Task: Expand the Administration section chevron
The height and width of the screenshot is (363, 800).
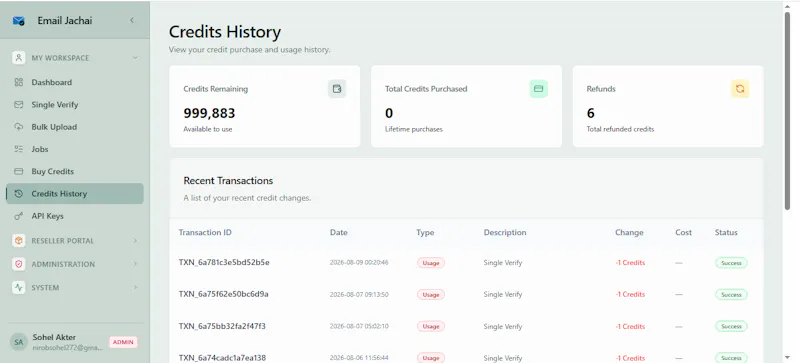Action: click(135, 264)
